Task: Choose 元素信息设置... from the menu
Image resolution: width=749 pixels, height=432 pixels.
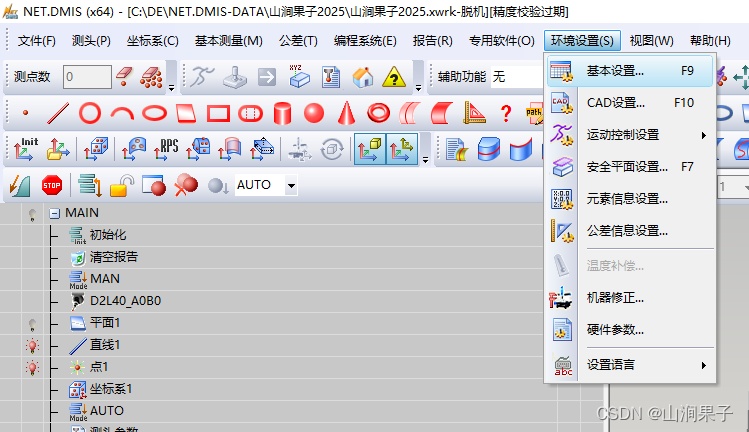Action: 630,199
